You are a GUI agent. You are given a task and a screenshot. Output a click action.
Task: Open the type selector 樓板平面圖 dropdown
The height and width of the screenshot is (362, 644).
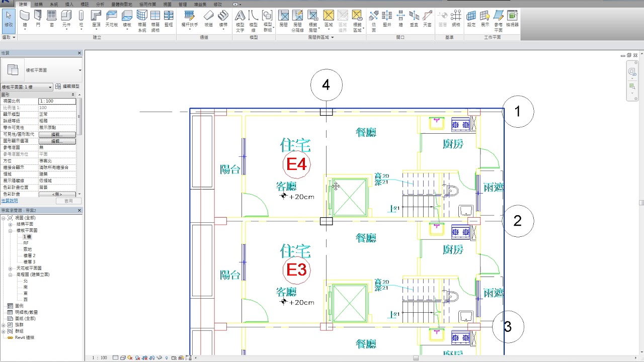tap(80, 70)
